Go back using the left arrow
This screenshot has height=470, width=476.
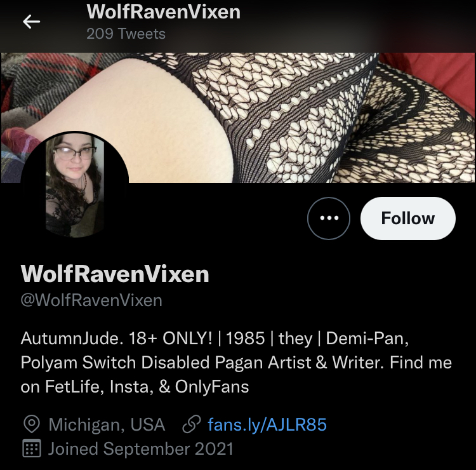click(x=31, y=22)
